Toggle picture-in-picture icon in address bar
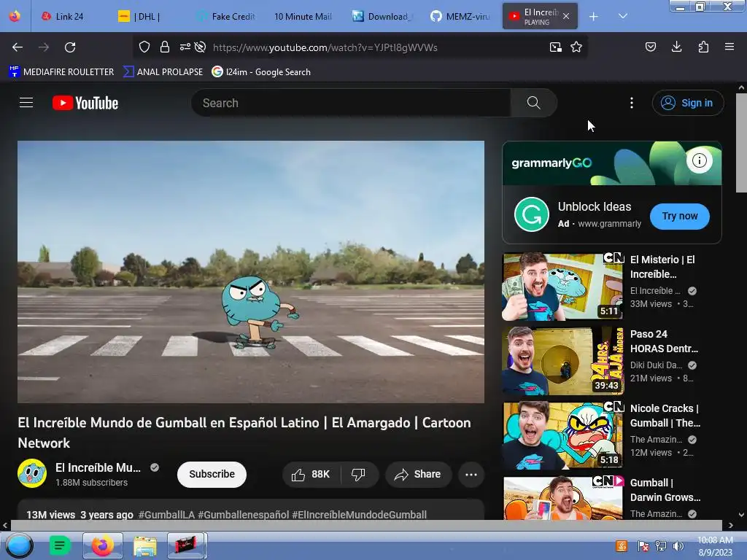Viewport: 747px width, 560px height. click(x=555, y=47)
